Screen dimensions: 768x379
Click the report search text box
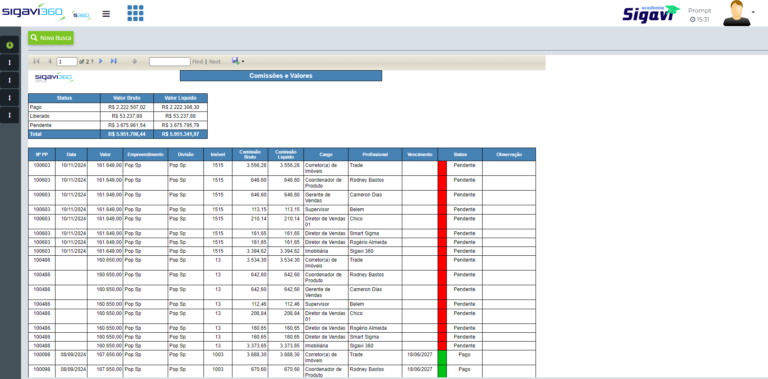click(x=169, y=62)
